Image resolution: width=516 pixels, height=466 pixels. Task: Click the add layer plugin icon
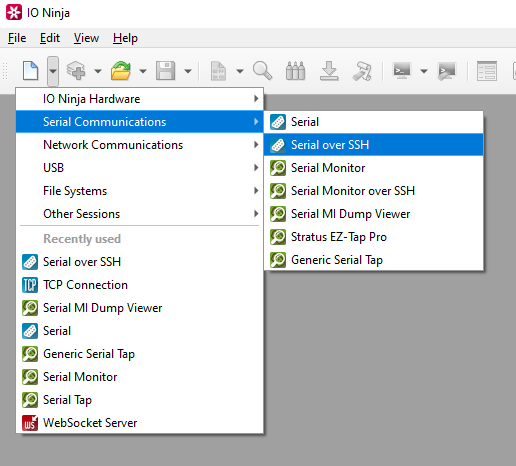click(76, 71)
